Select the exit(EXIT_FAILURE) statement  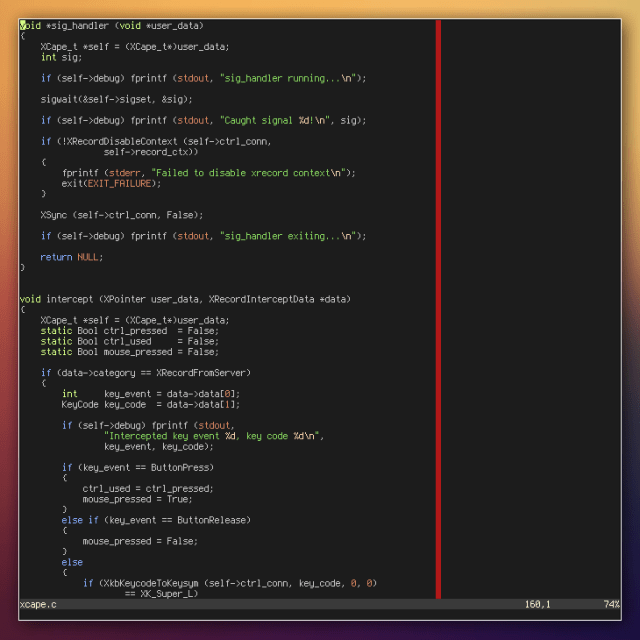110,183
